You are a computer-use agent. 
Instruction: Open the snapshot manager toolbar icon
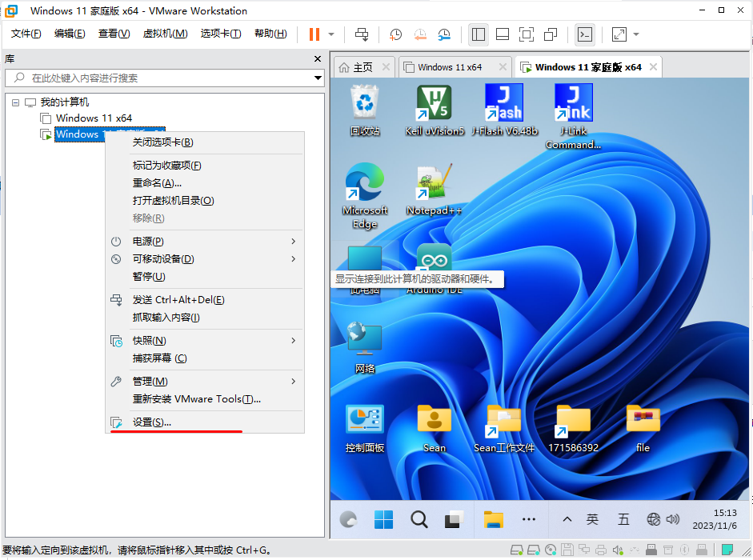(444, 34)
